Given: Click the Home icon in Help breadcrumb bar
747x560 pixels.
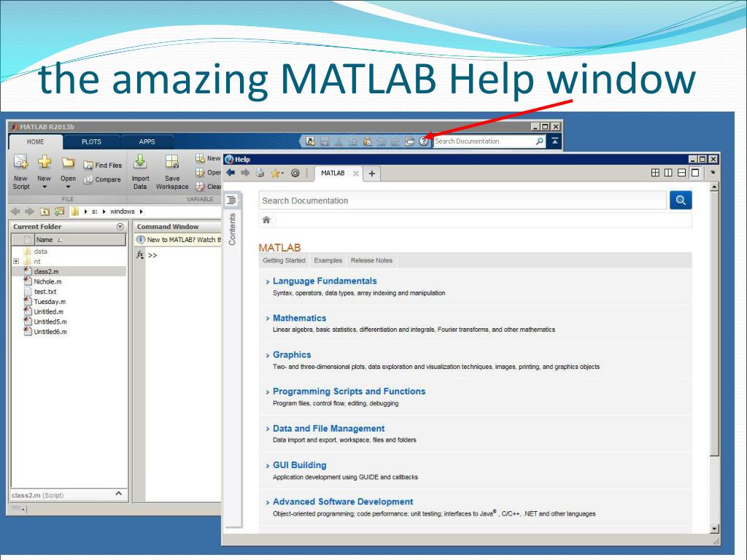Looking at the screenshot, I should pyautogui.click(x=266, y=219).
